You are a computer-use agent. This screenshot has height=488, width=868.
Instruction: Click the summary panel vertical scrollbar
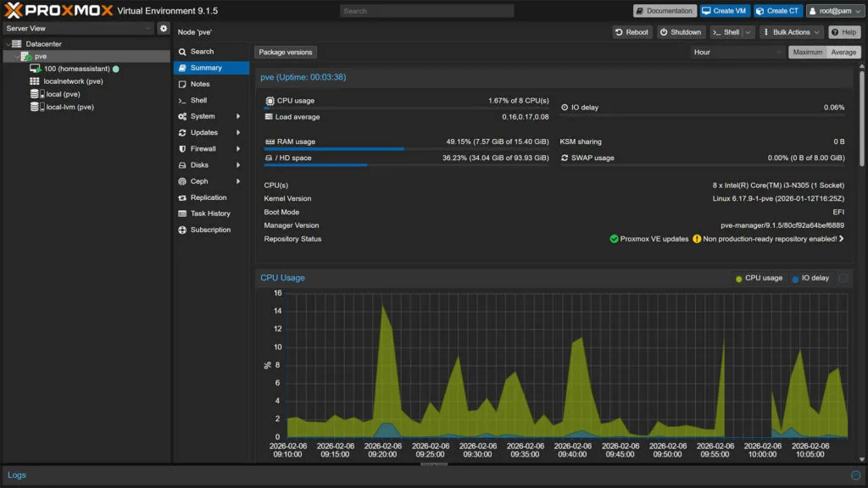click(861, 118)
